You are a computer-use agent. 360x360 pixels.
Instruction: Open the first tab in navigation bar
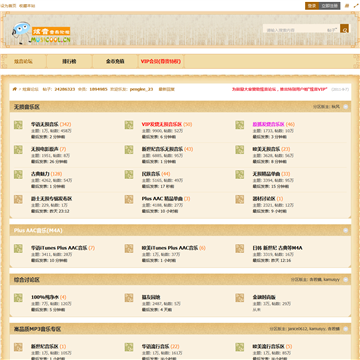[x=23, y=62]
